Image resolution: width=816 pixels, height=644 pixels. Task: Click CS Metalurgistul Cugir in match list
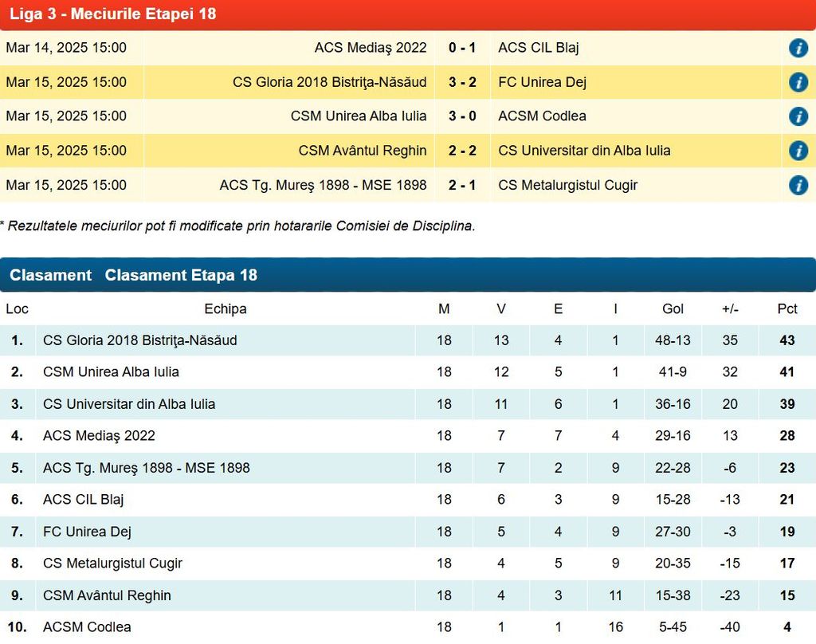pos(567,186)
